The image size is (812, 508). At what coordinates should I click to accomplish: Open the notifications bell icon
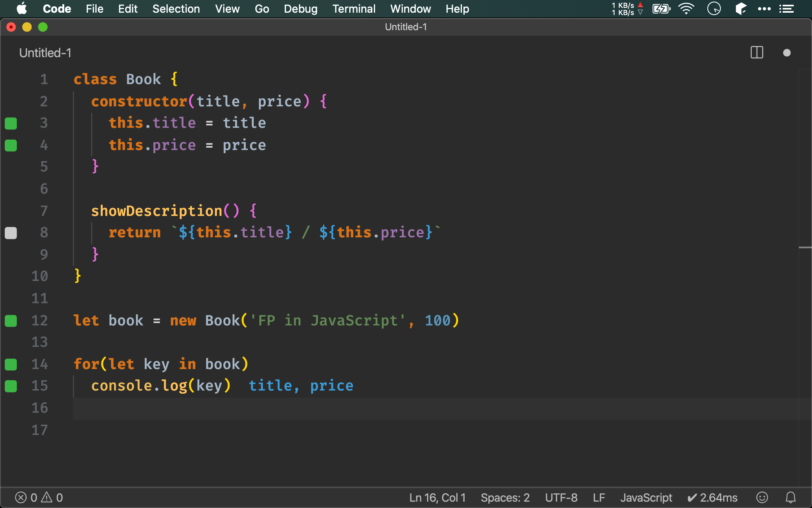click(x=791, y=497)
